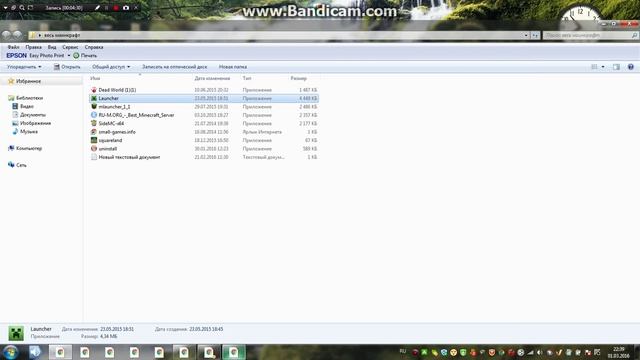Sort by the Тип column header
Screen dimensions: 640x360
[247, 78]
